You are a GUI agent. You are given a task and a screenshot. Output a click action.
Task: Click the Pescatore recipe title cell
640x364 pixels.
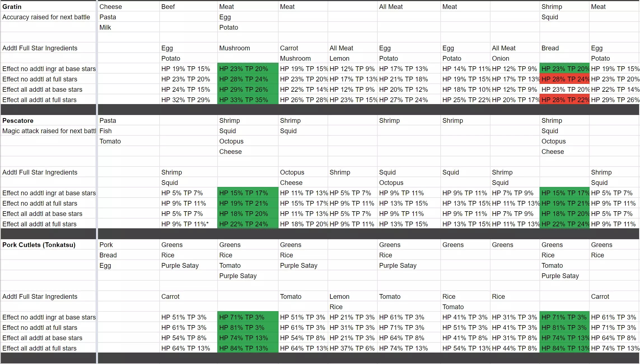click(18, 121)
